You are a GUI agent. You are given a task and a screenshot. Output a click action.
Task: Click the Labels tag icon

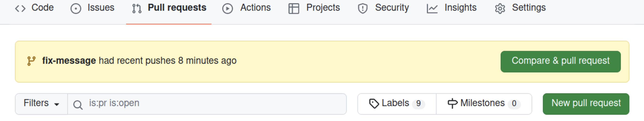click(x=374, y=103)
